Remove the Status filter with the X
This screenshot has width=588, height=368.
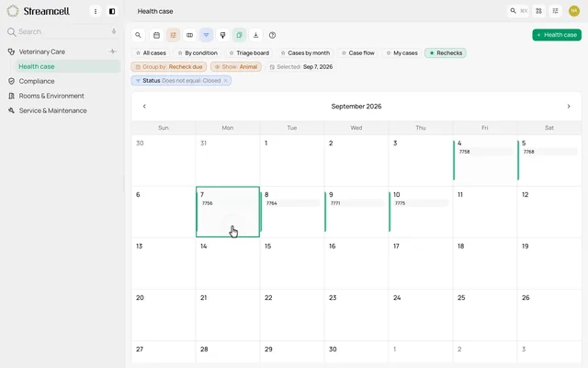pos(225,81)
